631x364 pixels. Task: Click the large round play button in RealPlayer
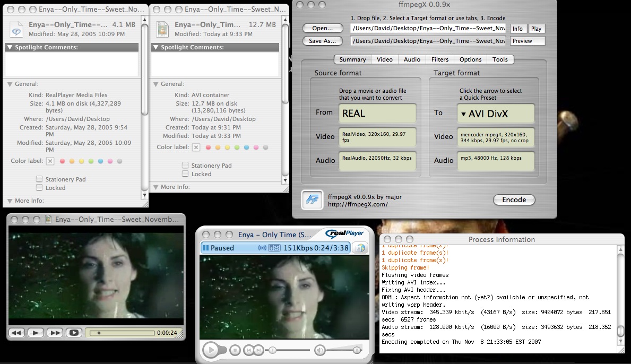coord(211,350)
